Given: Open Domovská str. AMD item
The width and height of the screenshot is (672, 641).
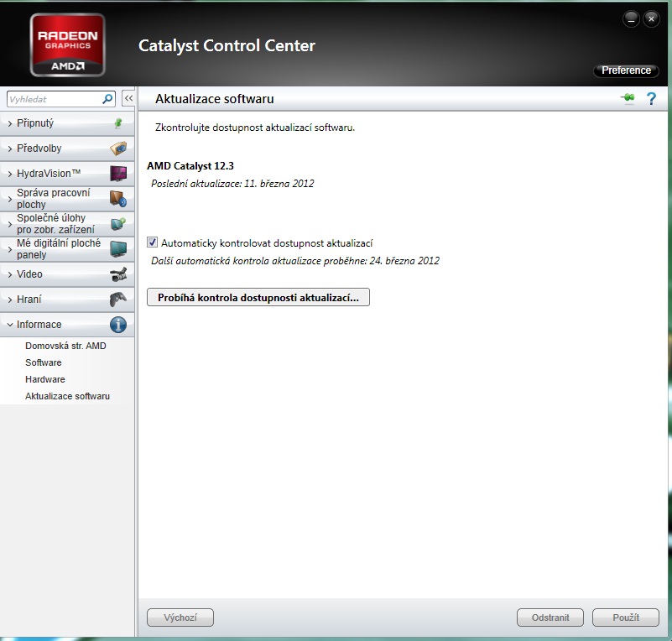Looking at the screenshot, I should pos(65,346).
